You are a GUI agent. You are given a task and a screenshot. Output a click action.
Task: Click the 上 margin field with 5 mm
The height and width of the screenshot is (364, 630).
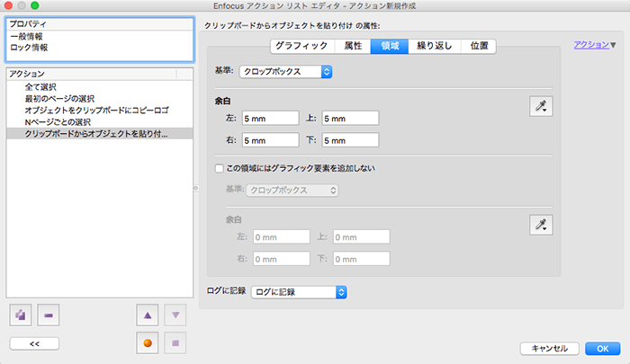pyautogui.click(x=350, y=119)
